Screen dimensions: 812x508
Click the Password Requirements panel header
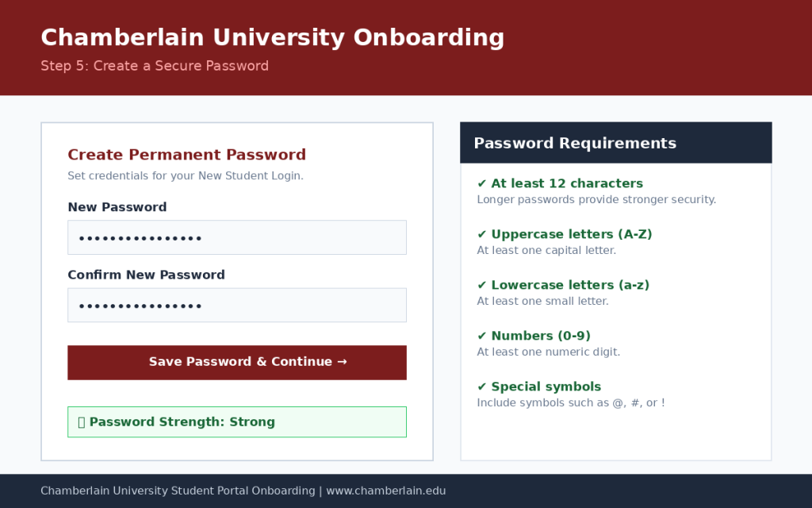click(615, 143)
